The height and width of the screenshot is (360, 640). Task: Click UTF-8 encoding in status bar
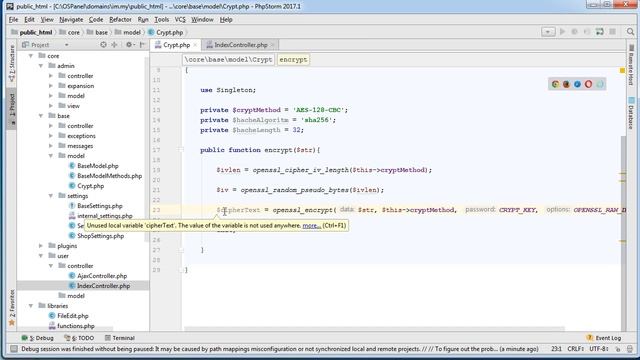click(599, 349)
